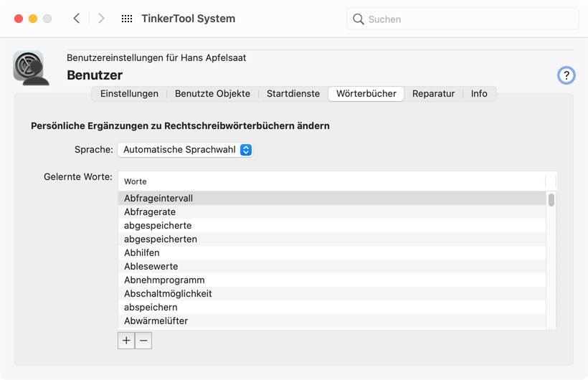This screenshot has width=588, height=380.
Task: Select the word Abfragerate
Action: pos(332,212)
